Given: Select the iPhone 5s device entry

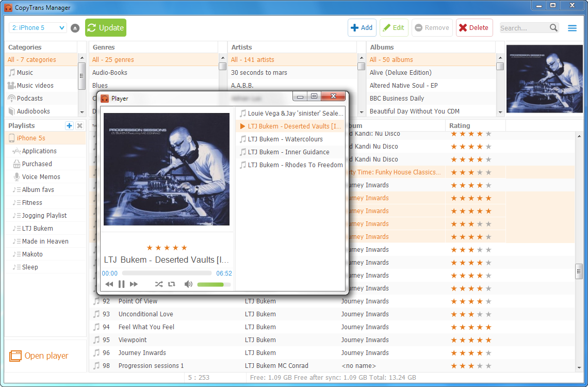Looking at the screenshot, I should [46, 138].
